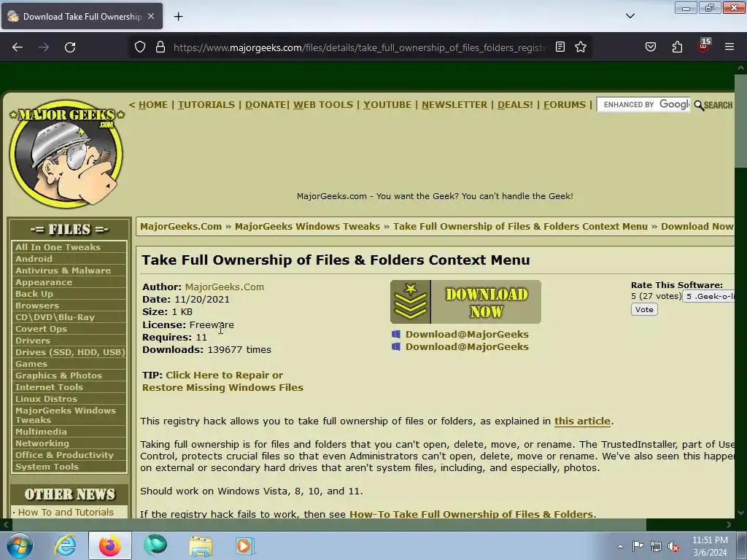Select Linux Distros category
This screenshot has height=560, width=747.
[x=69, y=399]
